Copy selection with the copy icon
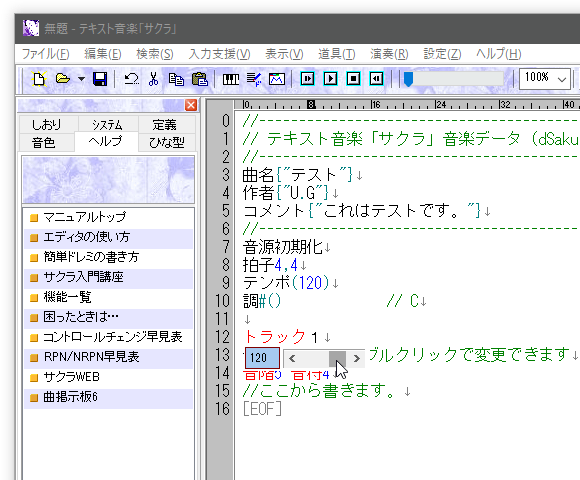 tap(176, 79)
